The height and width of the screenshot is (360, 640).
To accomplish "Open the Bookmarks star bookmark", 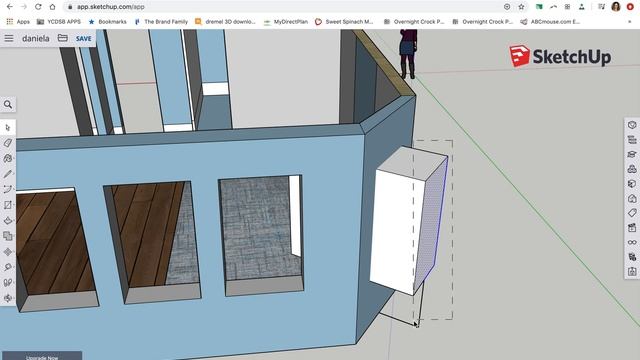I will [x=108, y=22].
